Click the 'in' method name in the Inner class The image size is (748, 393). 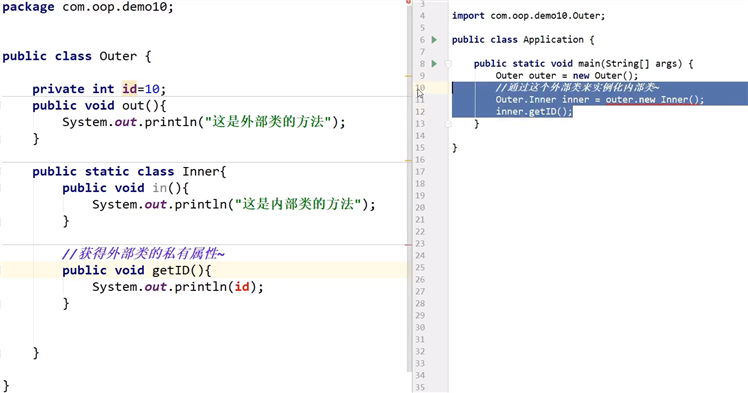(159, 188)
